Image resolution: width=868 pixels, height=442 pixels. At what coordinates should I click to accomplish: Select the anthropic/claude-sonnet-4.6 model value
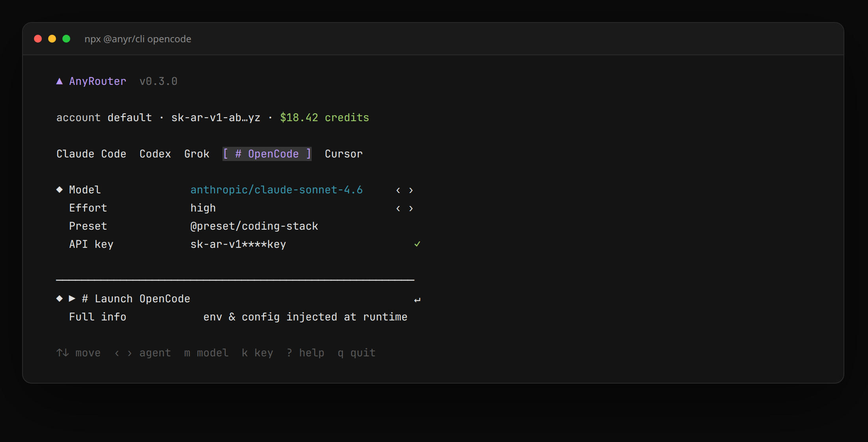pyautogui.click(x=277, y=190)
